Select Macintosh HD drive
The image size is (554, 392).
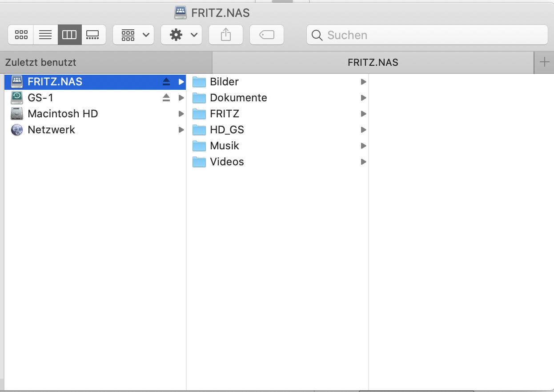(62, 114)
